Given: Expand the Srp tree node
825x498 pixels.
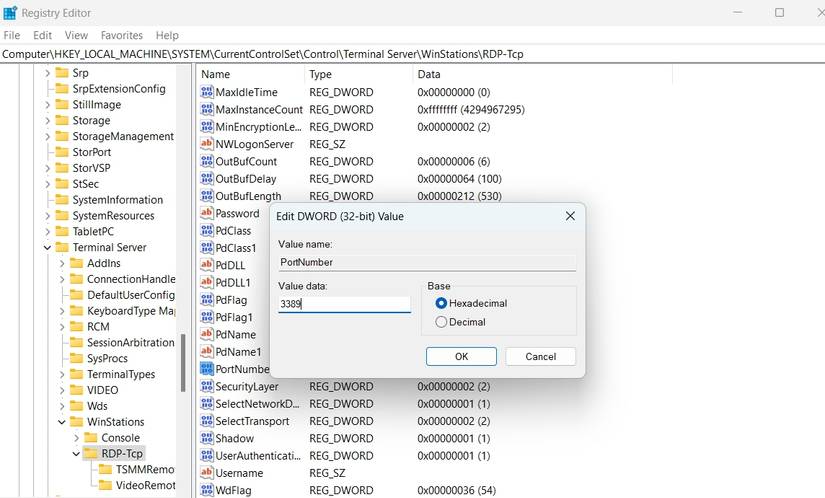Looking at the screenshot, I should (47, 73).
